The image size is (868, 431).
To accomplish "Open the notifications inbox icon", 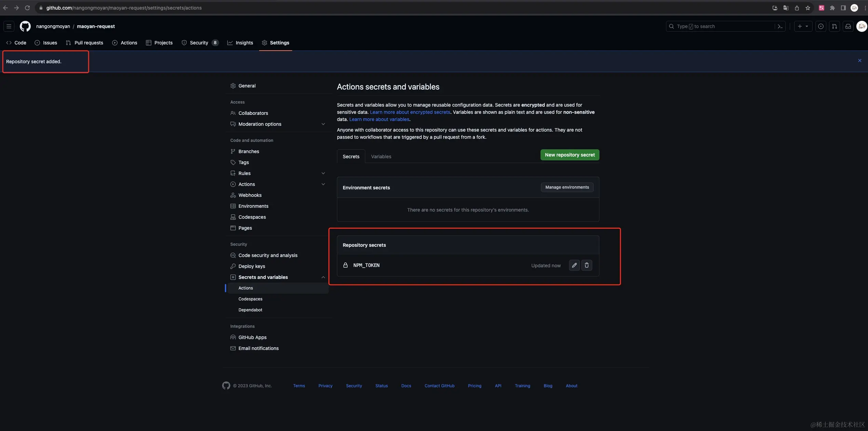I will pyautogui.click(x=848, y=26).
